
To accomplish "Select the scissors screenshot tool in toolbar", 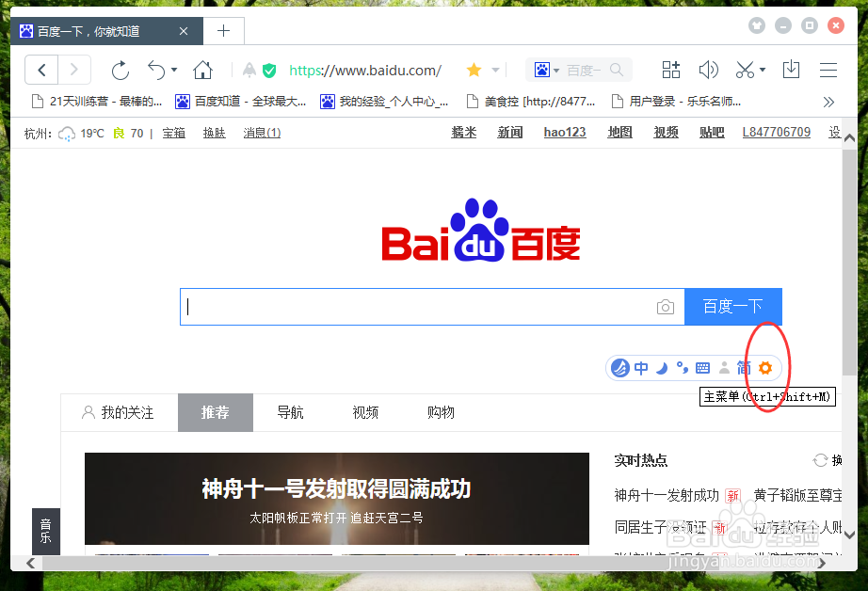I will (x=744, y=70).
